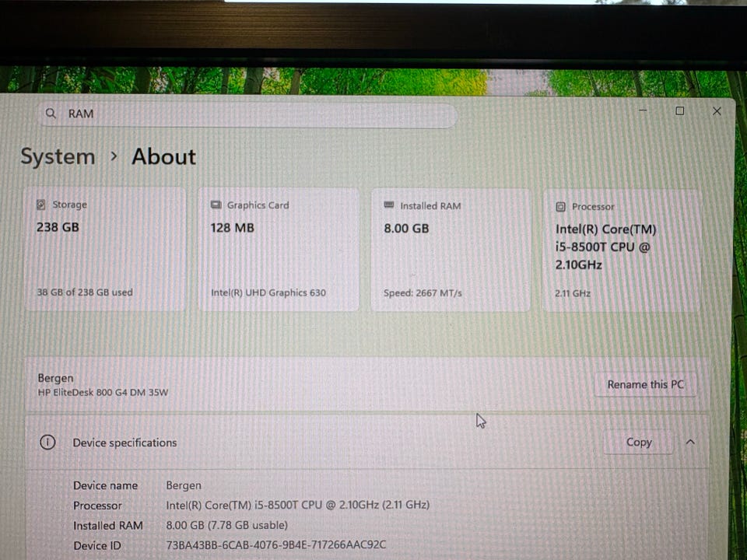The height and width of the screenshot is (560, 747).
Task: Click the processor row value i5-8500T
Action: pos(298,505)
